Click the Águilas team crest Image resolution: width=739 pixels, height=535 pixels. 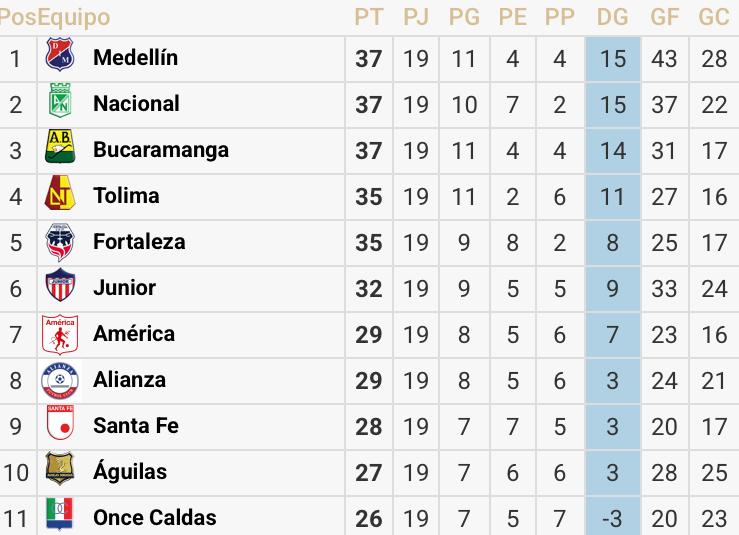pyautogui.click(x=60, y=472)
